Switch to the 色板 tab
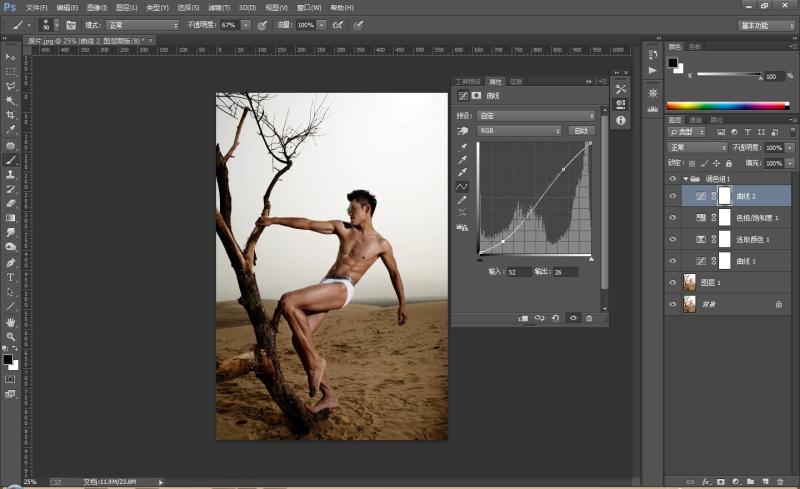The width and height of the screenshot is (800, 489). 695,46
